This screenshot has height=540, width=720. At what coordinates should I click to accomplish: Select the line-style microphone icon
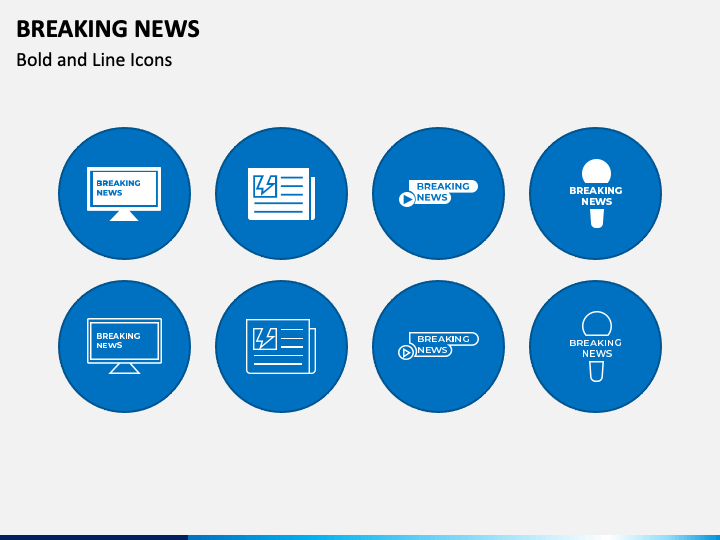pos(596,346)
